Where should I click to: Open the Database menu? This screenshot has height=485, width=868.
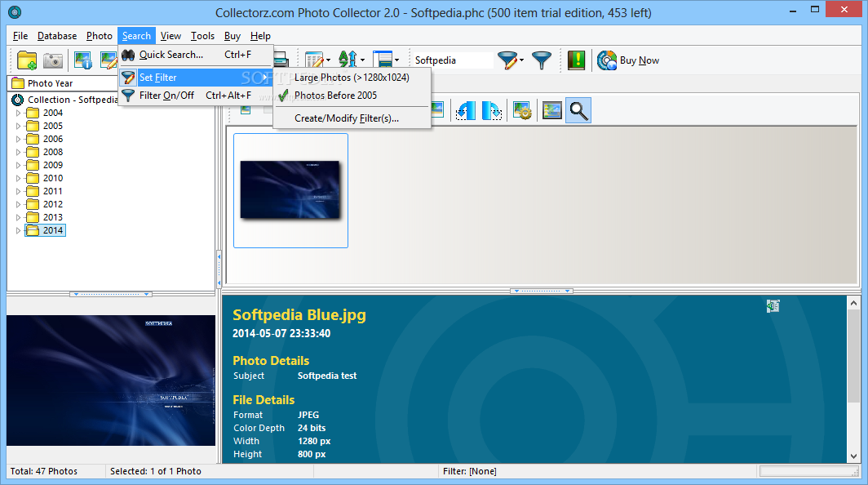tap(57, 36)
